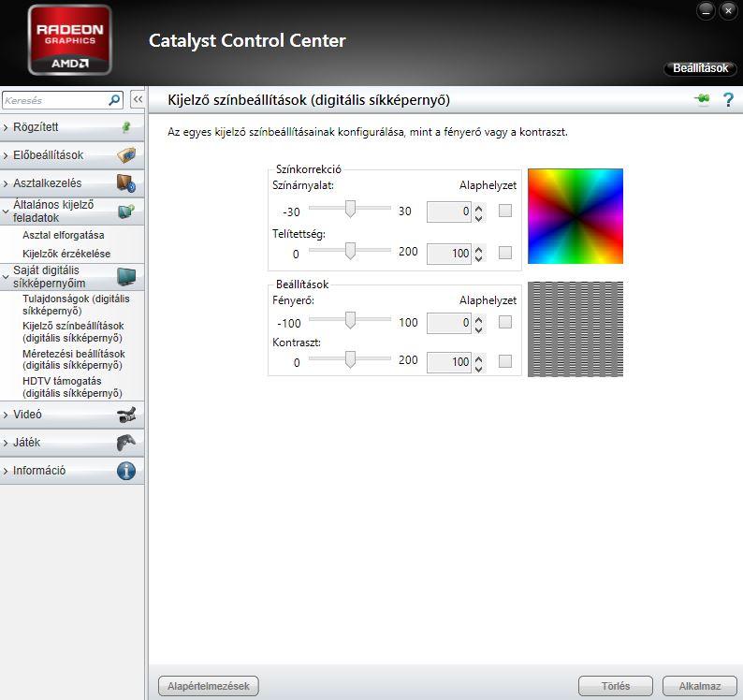Expand the Játék section
The width and height of the screenshot is (743, 700).
click(x=6, y=443)
